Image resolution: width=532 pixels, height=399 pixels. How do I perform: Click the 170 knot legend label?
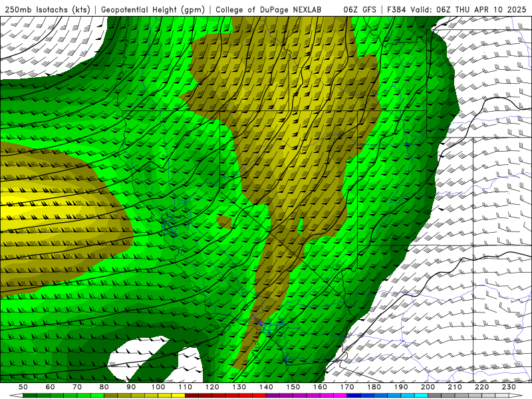[346, 387]
